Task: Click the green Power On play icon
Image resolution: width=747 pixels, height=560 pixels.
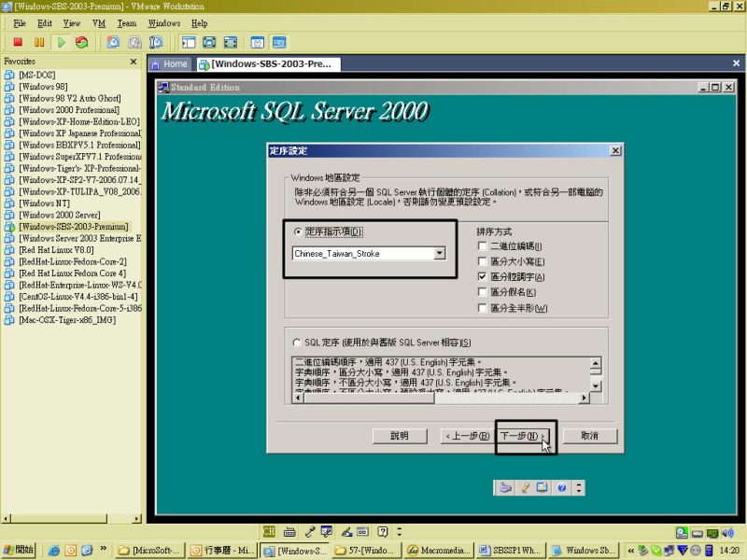Action: (61, 42)
